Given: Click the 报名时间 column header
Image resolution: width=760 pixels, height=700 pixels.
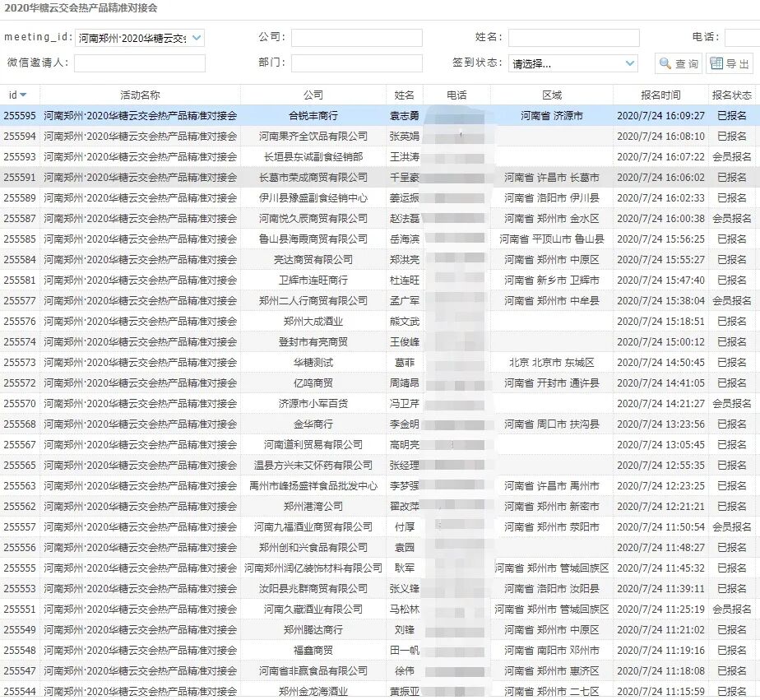Looking at the screenshot, I should [x=660, y=95].
